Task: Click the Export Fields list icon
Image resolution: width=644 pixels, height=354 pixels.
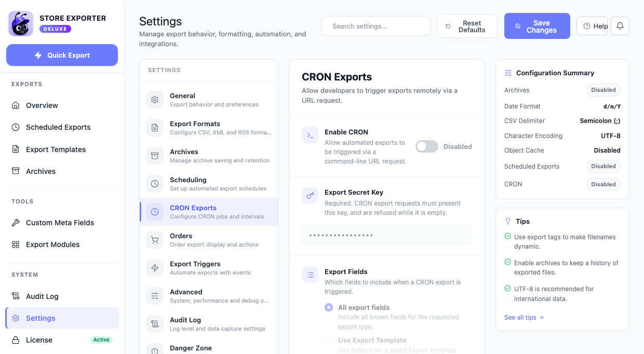Action: coord(310,275)
